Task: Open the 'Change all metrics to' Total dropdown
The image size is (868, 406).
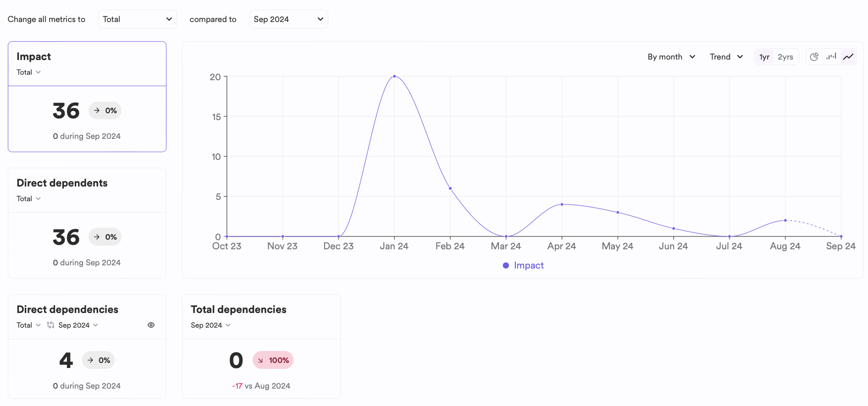Action: pyautogui.click(x=138, y=19)
